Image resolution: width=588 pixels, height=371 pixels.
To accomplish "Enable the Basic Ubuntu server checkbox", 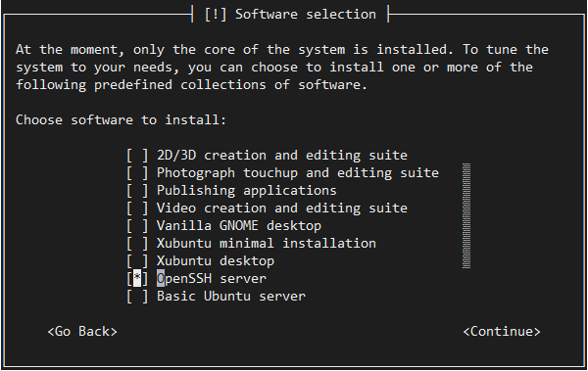I will [137, 296].
